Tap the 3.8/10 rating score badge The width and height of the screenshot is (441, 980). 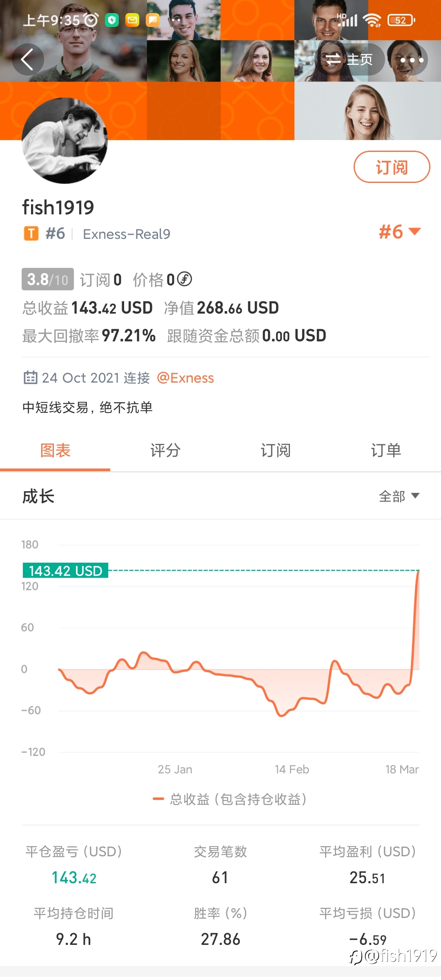point(48,279)
